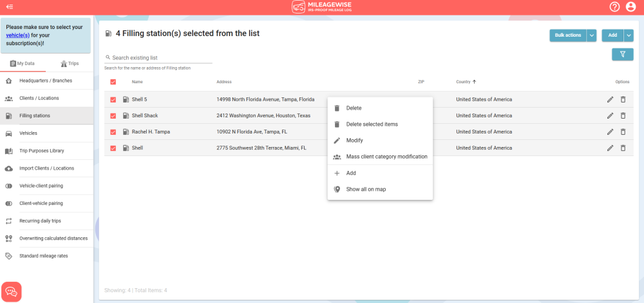Choose Delete selected items from context menu
The image size is (644, 303).
(372, 124)
